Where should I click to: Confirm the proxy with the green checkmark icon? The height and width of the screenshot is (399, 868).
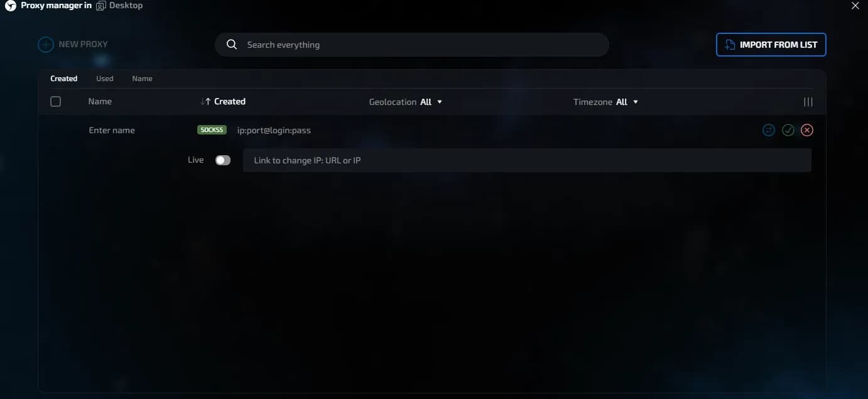click(x=788, y=130)
